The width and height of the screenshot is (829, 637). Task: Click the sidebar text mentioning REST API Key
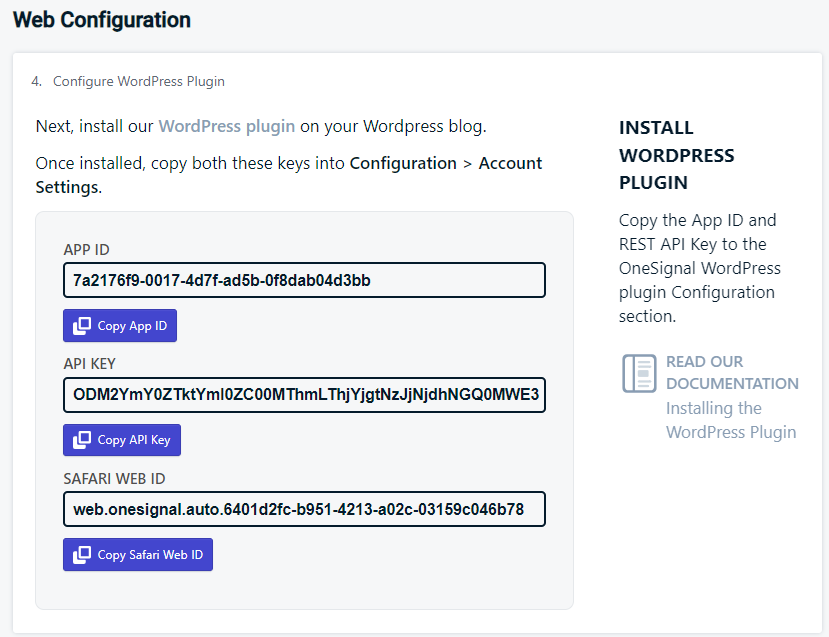coord(700,268)
